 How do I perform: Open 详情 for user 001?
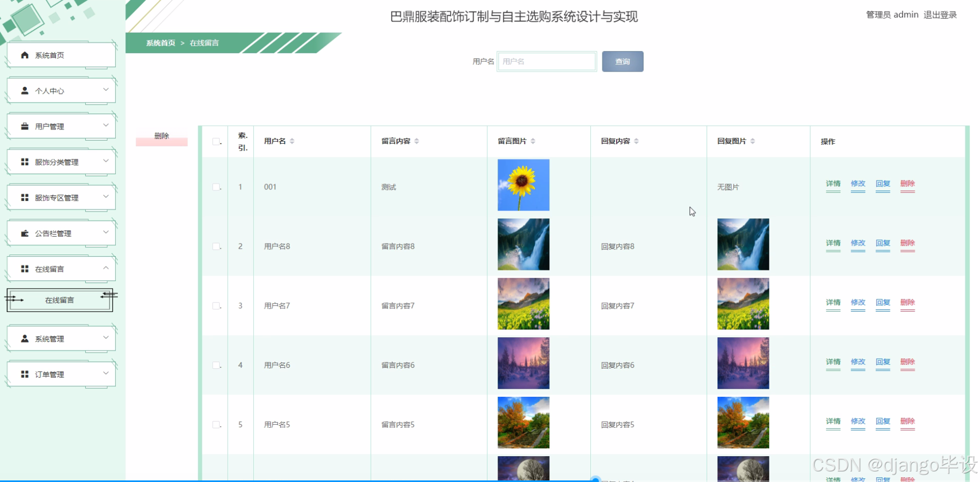coord(833,184)
